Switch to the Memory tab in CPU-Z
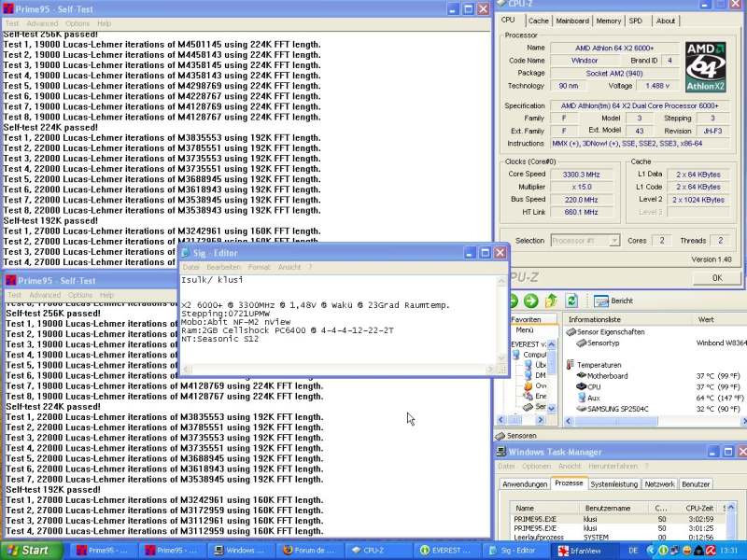Screen dimensions: 747x560 (x=609, y=21)
